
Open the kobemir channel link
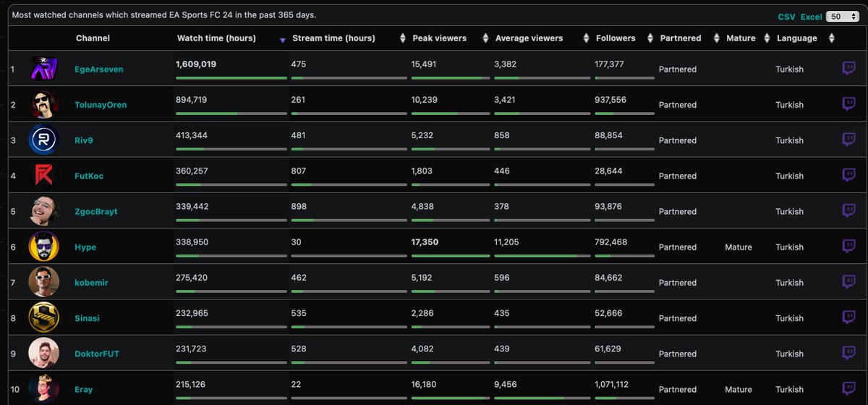(x=90, y=283)
